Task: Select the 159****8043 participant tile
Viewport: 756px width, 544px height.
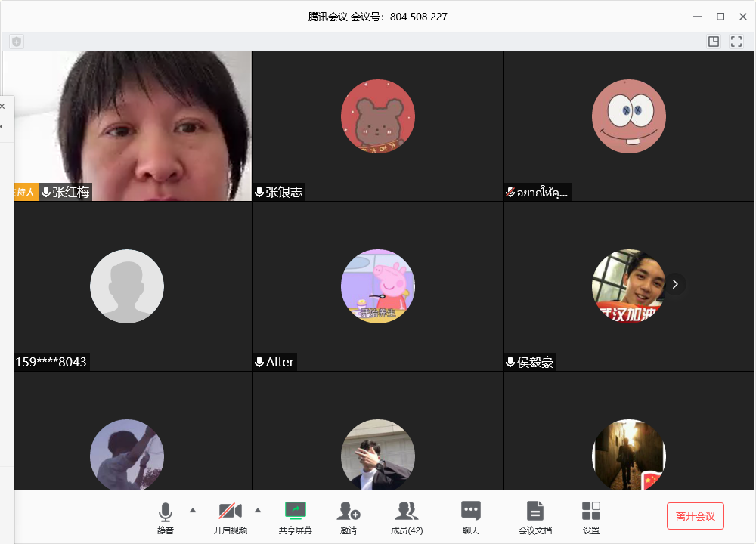Action: click(x=133, y=287)
